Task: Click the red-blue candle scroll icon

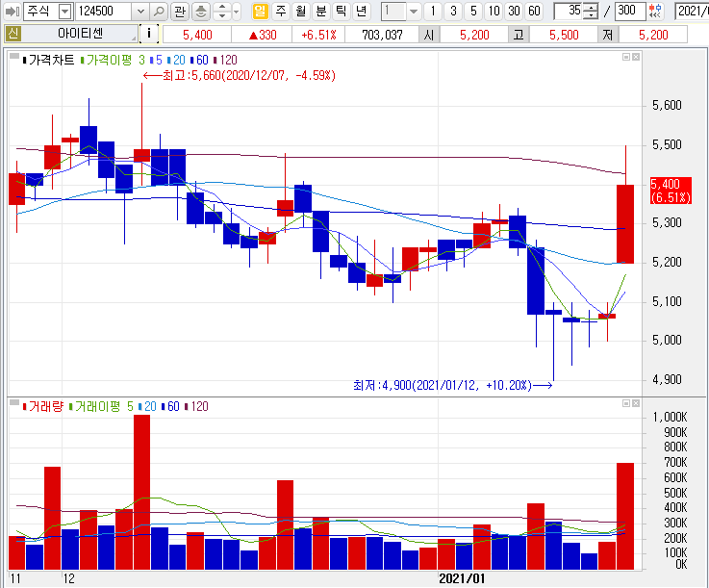Action: click(654, 11)
